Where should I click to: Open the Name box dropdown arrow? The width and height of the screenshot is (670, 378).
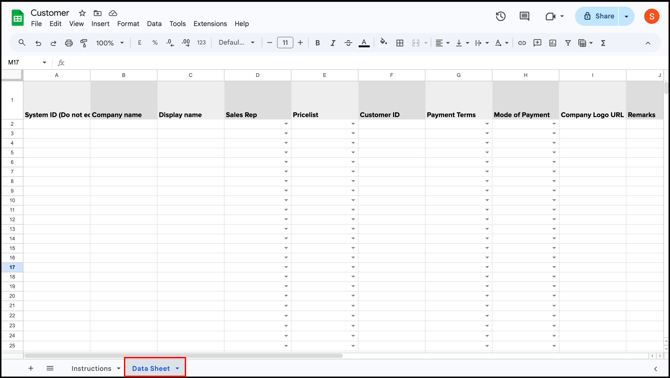(x=44, y=62)
